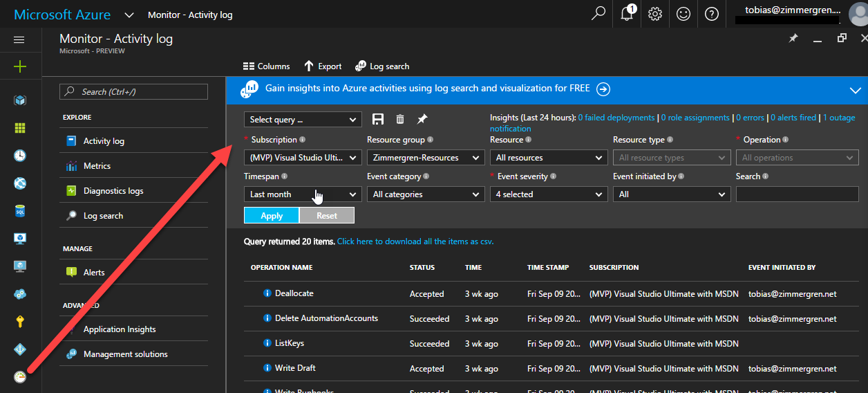
Task: Select the Write Draft operation row
Action: pyautogui.click(x=551, y=368)
